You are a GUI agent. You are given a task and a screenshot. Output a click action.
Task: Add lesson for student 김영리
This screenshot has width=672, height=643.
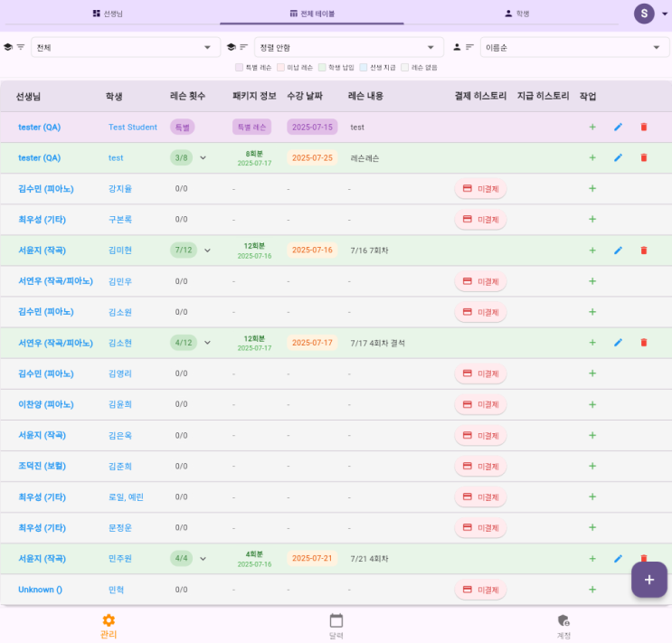(592, 374)
